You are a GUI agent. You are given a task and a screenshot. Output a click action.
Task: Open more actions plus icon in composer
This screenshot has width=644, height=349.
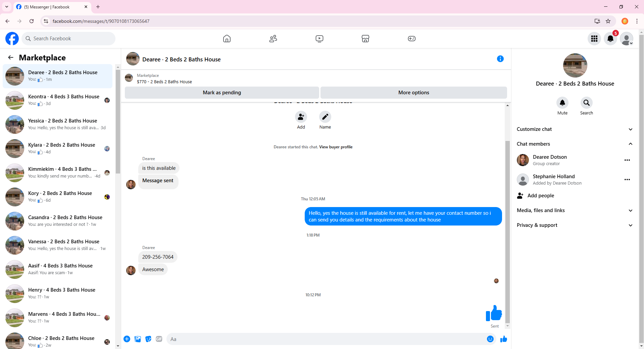[127, 339]
